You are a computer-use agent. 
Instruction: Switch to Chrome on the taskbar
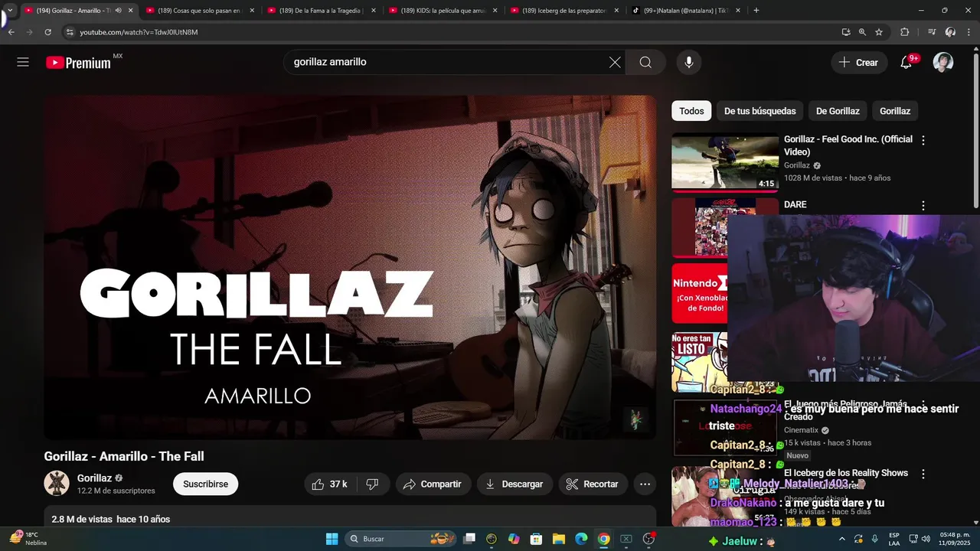point(603,539)
